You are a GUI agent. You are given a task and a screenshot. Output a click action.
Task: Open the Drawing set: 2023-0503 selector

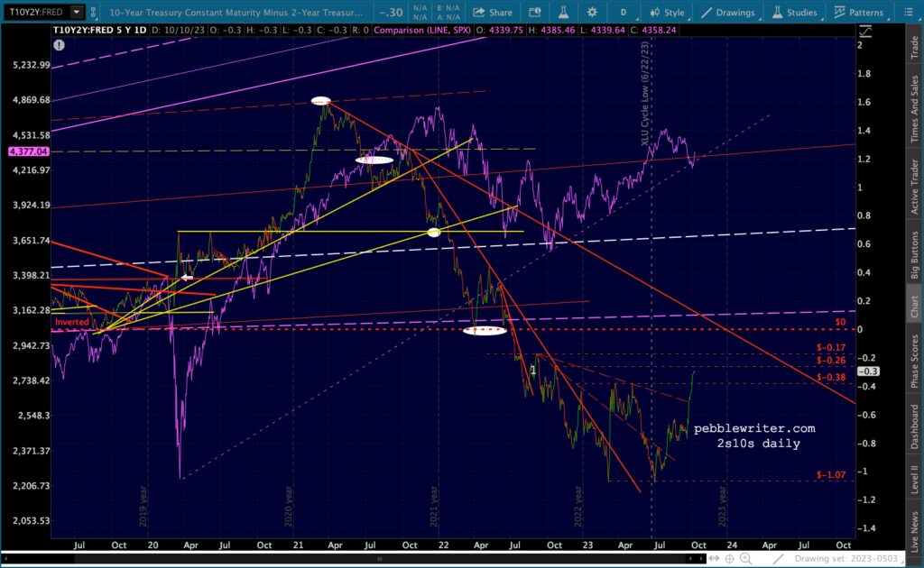pos(846,559)
